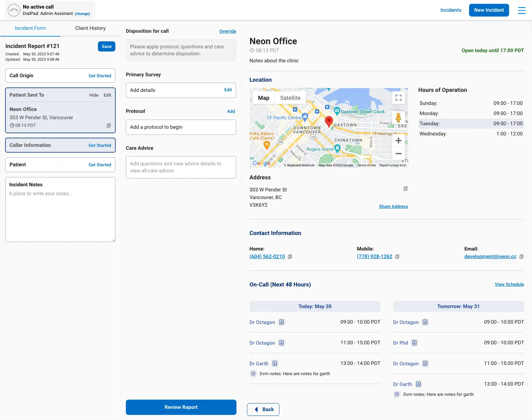
Task: Copy Neon Office address icon in Patient Sent To card
Action: 109,126
